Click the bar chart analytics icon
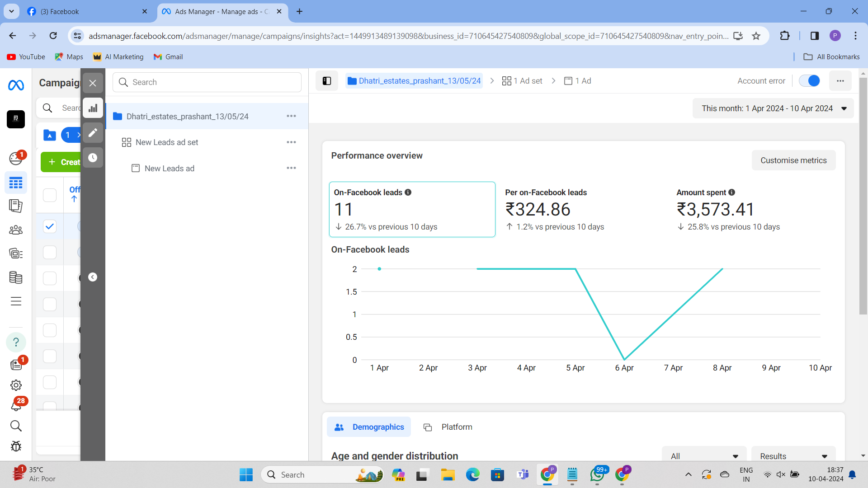The width and height of the screenshot is (868, 488). 93,108
